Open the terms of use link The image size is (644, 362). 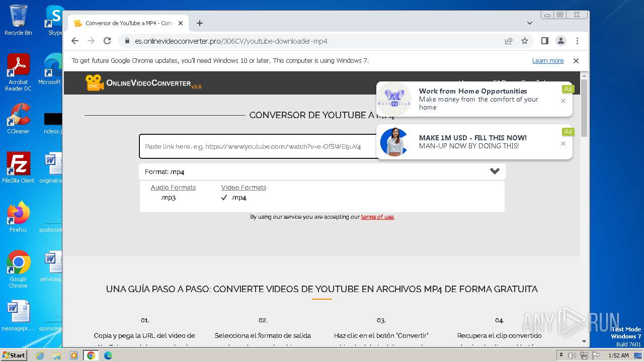(377, 217)
